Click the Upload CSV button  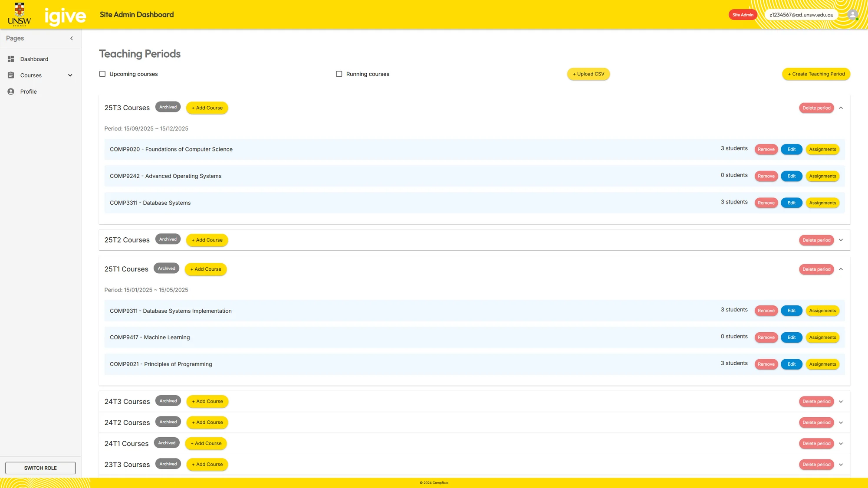[588, 74]
